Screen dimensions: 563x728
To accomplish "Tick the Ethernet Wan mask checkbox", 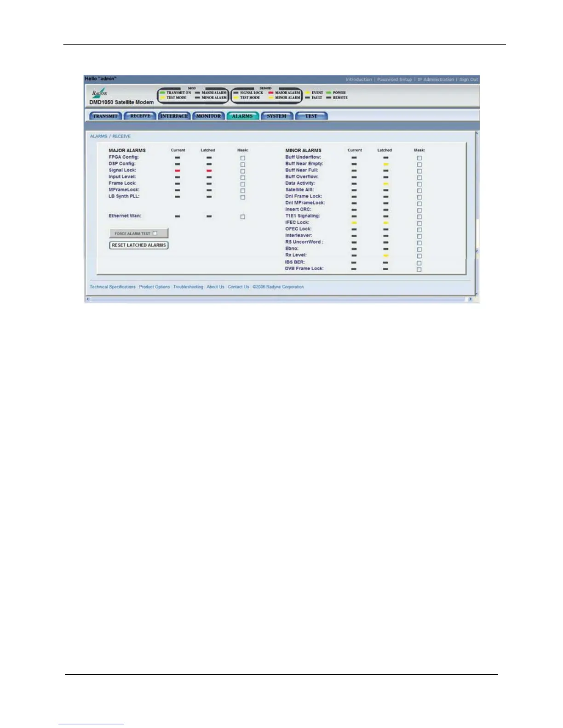I will [243, 216].
